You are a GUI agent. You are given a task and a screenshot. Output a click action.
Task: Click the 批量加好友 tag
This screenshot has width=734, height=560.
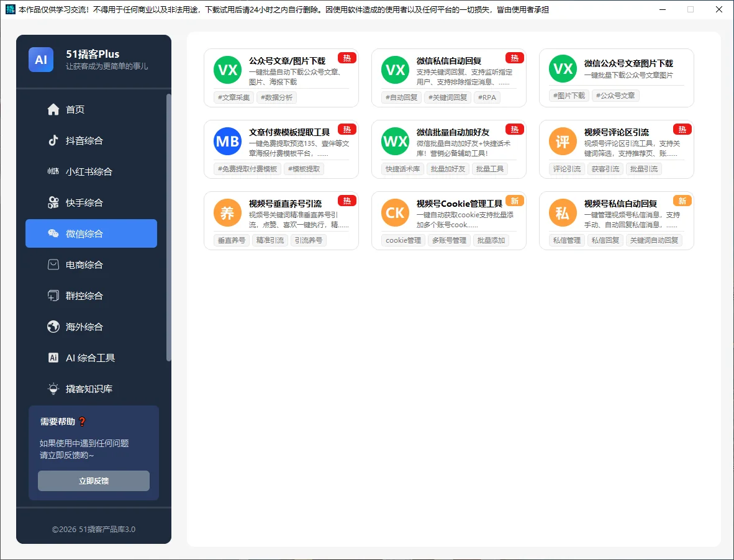448,169
